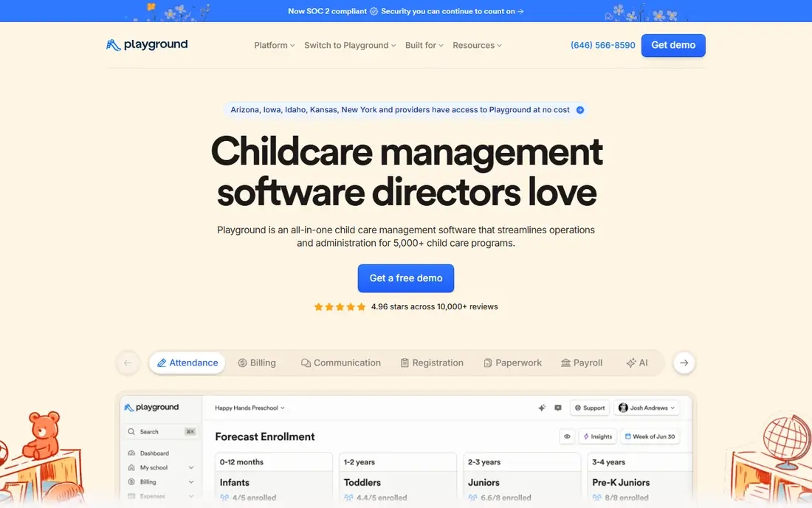Open the Week of Jun 30 date picker
The image size is (812, 508).
coord(650,436)
